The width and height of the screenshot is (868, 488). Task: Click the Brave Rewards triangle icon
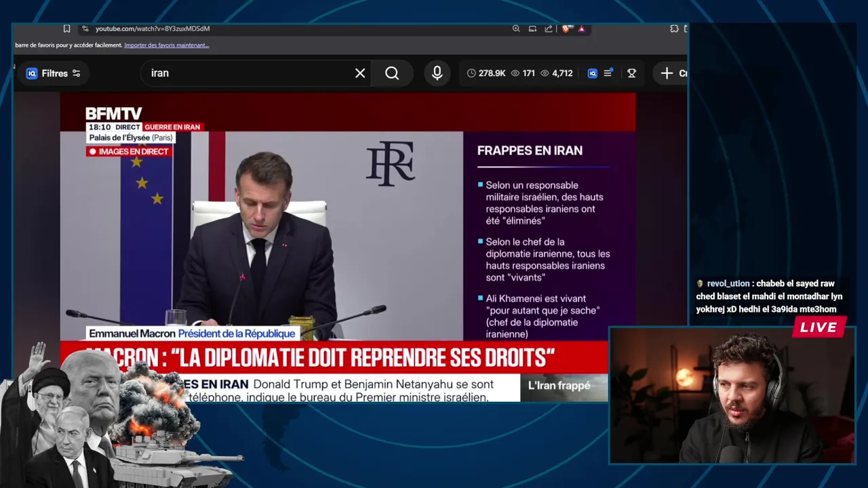(582, 28)
